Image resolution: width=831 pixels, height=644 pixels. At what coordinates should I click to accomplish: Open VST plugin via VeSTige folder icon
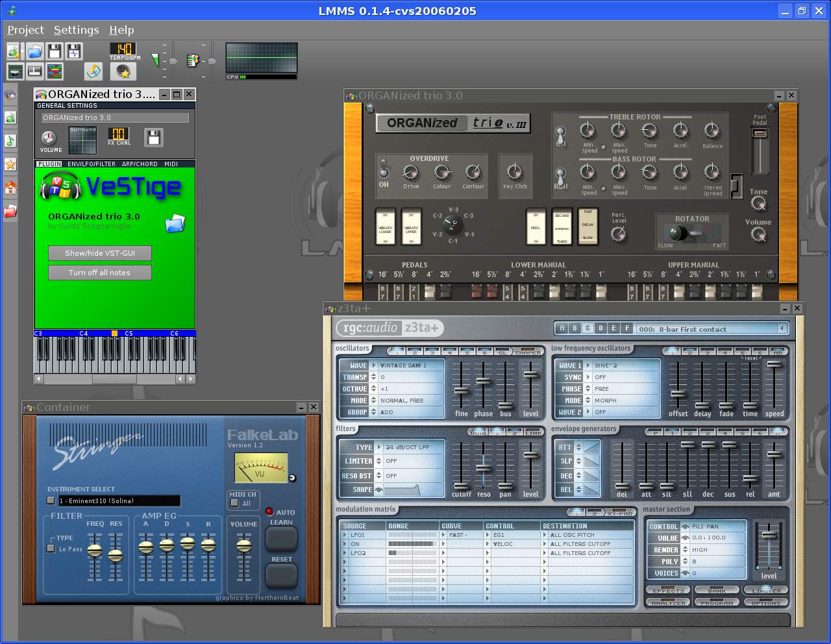175,223
